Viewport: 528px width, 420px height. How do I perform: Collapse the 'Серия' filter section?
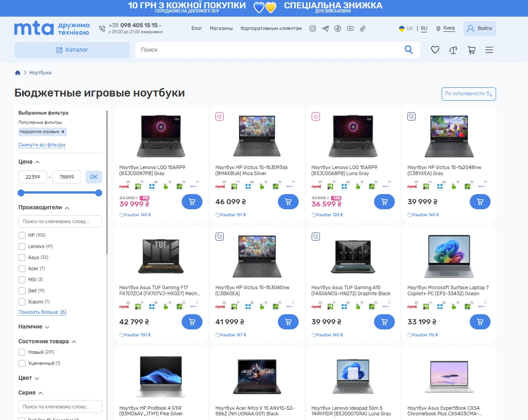click(x=31, y=393)
